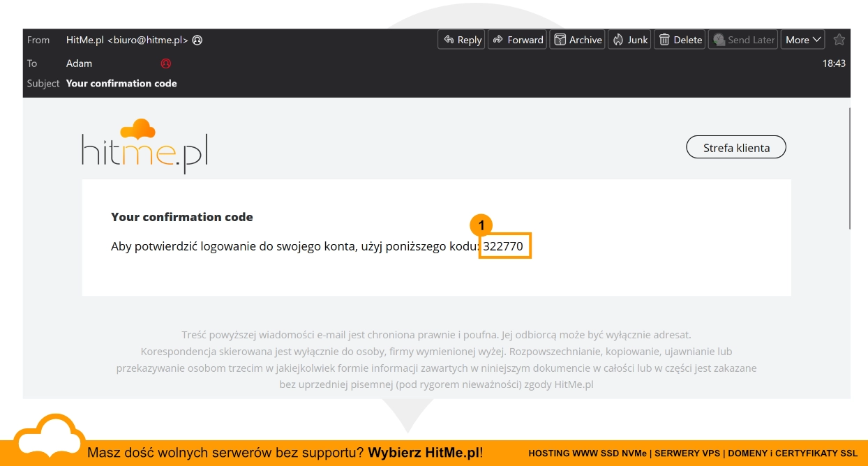Click the hitme.pl logo
The width and height of the screenshot is (868, 466).
click(144, 146)
